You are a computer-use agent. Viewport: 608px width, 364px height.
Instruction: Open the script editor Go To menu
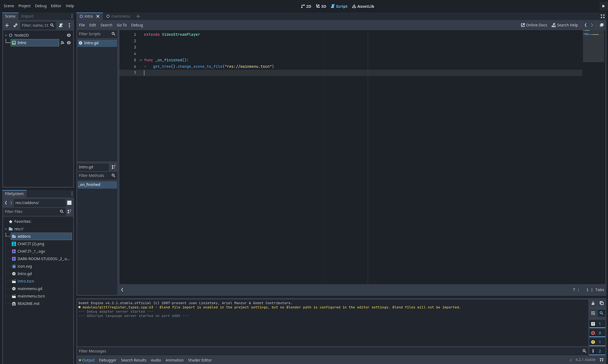pos(122,25)
